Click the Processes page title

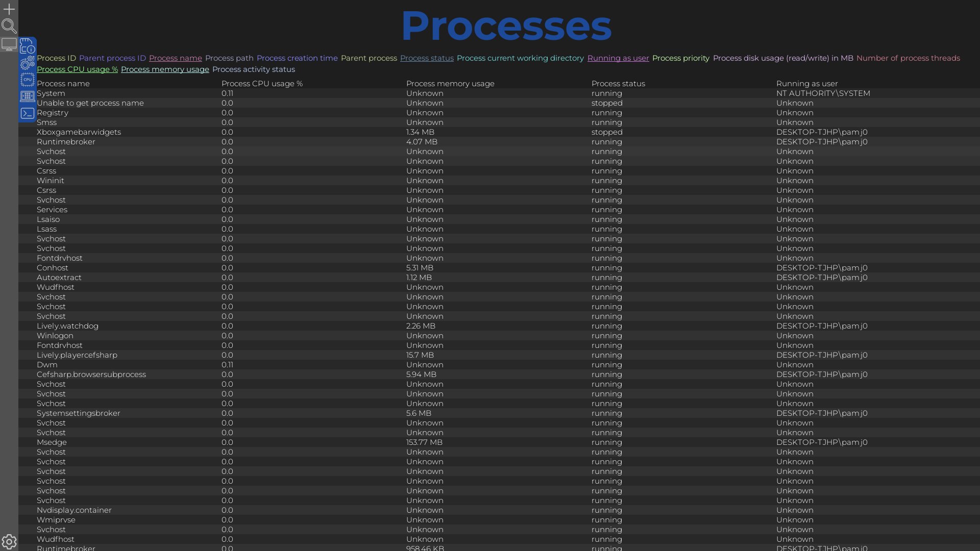(x=506, y=26)
